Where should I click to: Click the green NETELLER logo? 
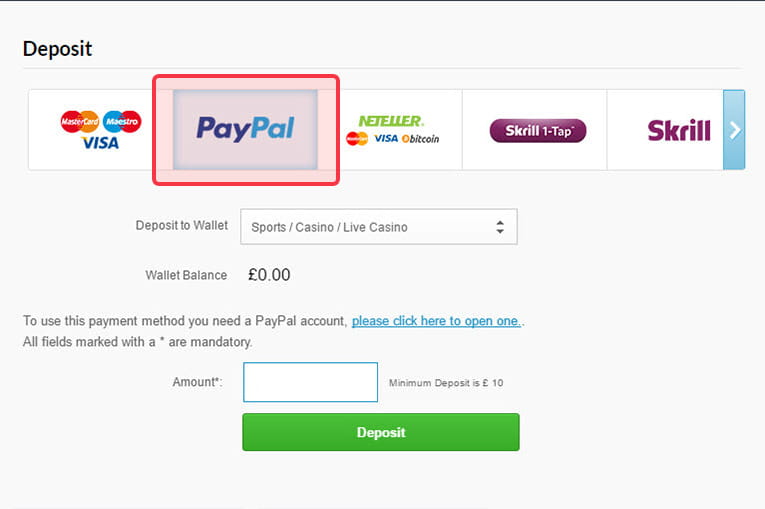[391, 121]
